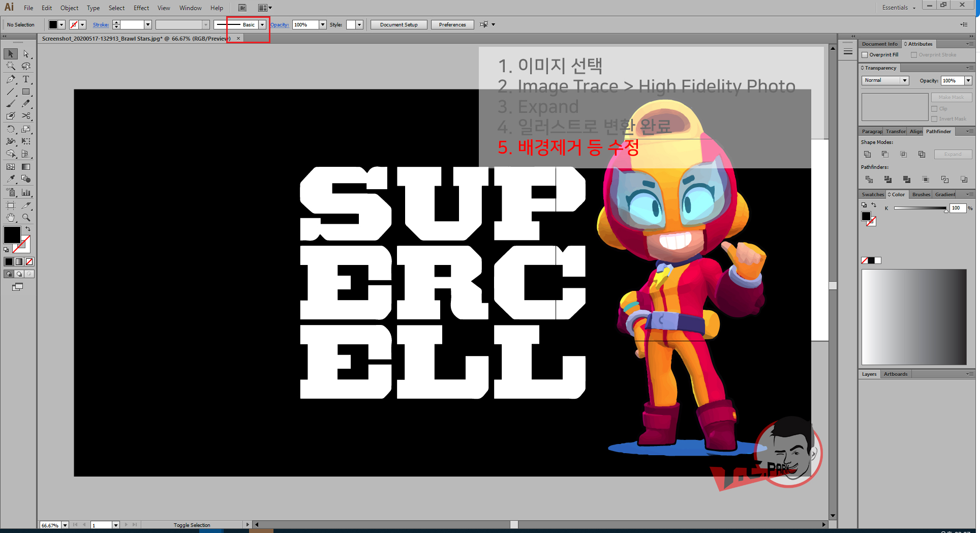Open the Style dropdown arrow
Screen dimensions: 980x533
click(359, 24)
